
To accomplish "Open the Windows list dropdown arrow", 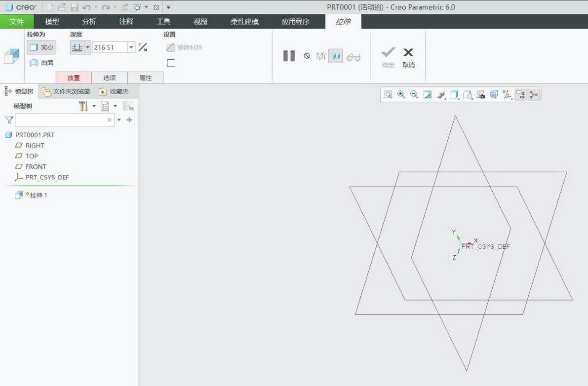I will pos(146,7).
